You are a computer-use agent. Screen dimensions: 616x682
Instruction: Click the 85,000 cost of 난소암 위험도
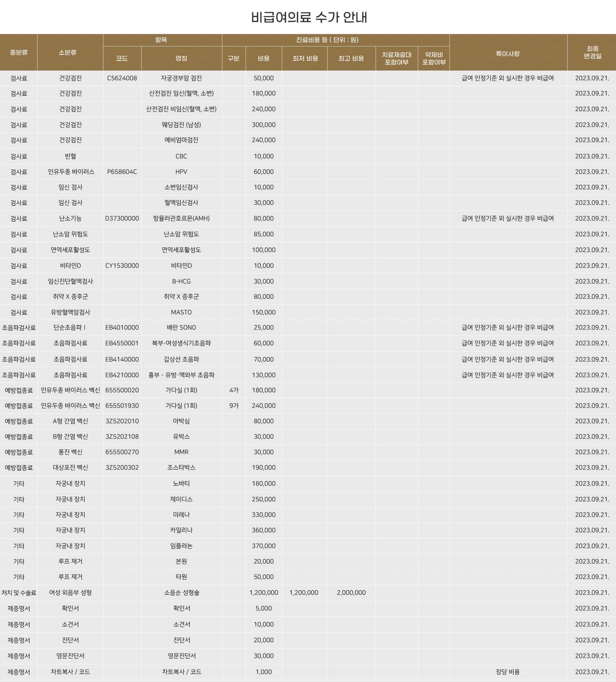(264, 234)
